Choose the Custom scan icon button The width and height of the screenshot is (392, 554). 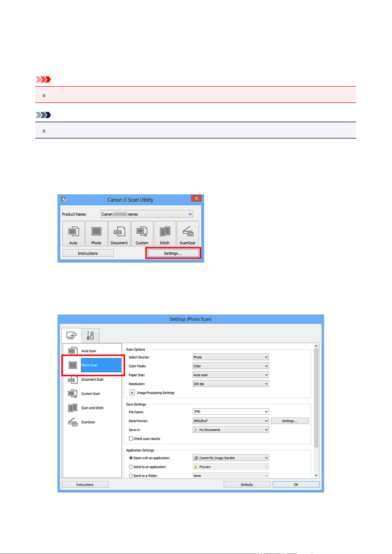pos(142,233)
